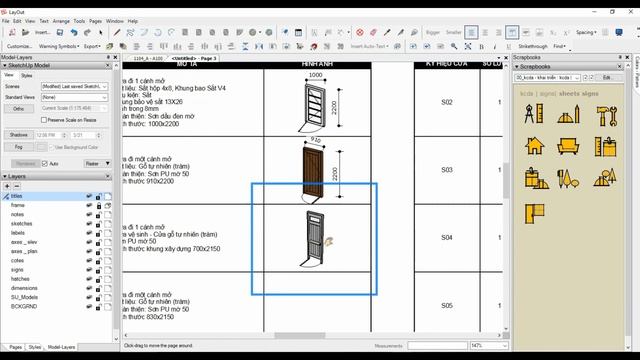Select the eyedropper Sample tool
This screenshot has width=640, height=360.
(x=387, y=32)
